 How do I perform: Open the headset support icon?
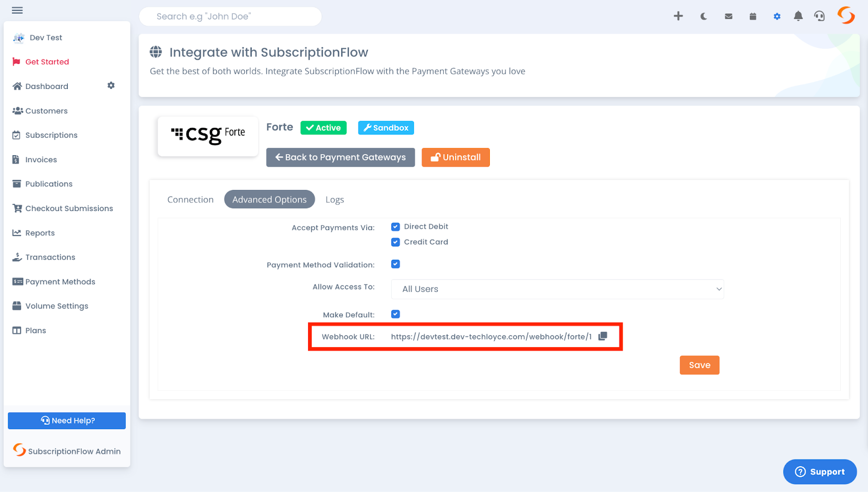click(x=819, y=16)
